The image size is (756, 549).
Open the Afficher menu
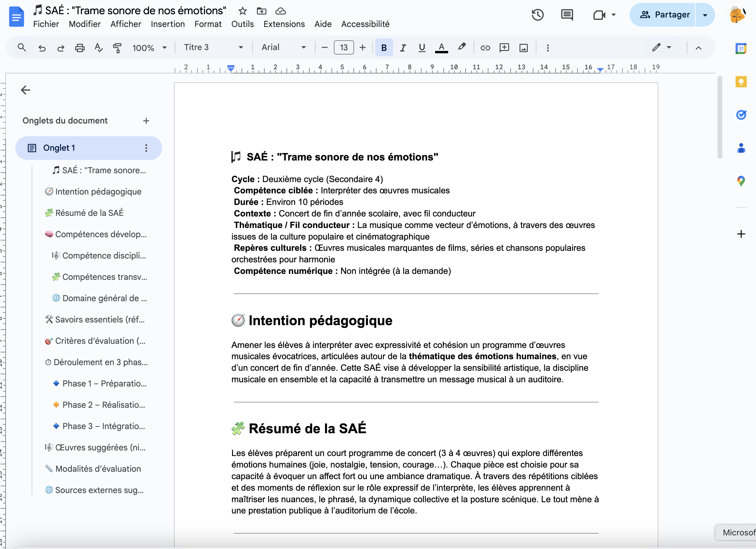126,24
